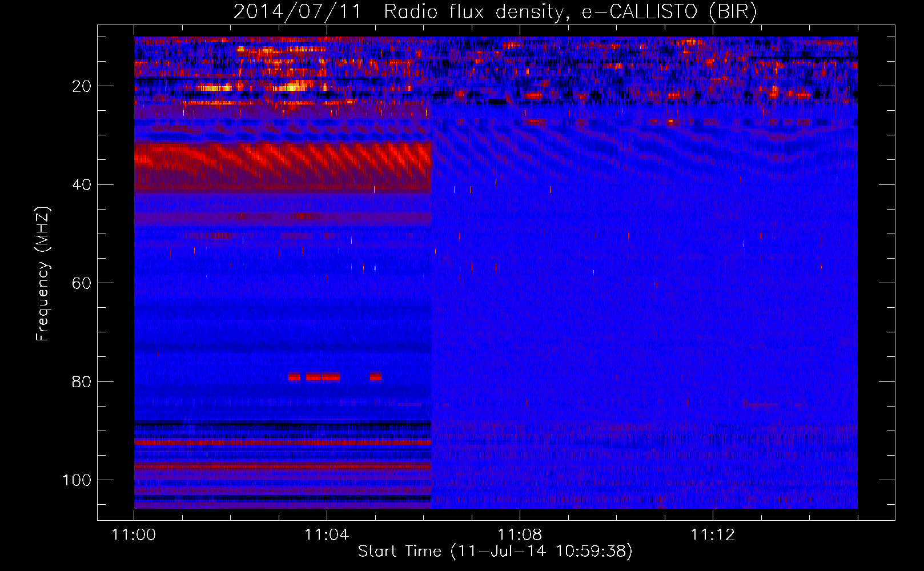Click the "Frequency (MHZ)" y-axis label
This screenshot has height=571, width=924.
click(x=43, y=274)
